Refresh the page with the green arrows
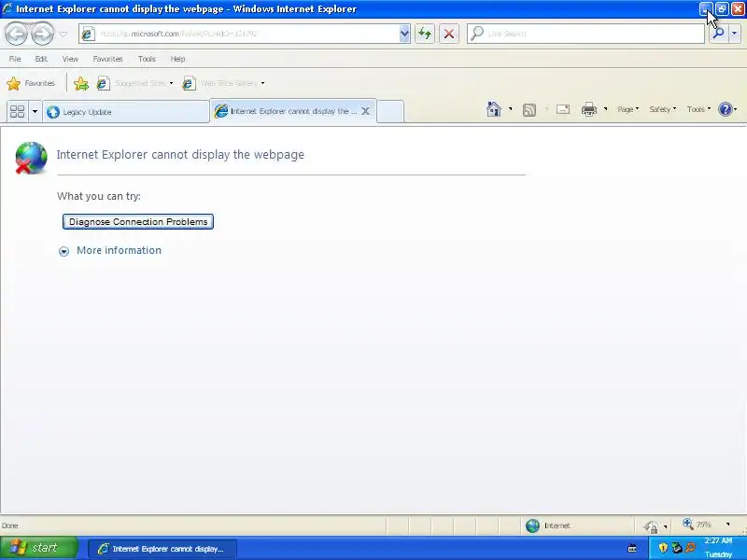Viewport: 747px width, 560px height. coord(425,34)
